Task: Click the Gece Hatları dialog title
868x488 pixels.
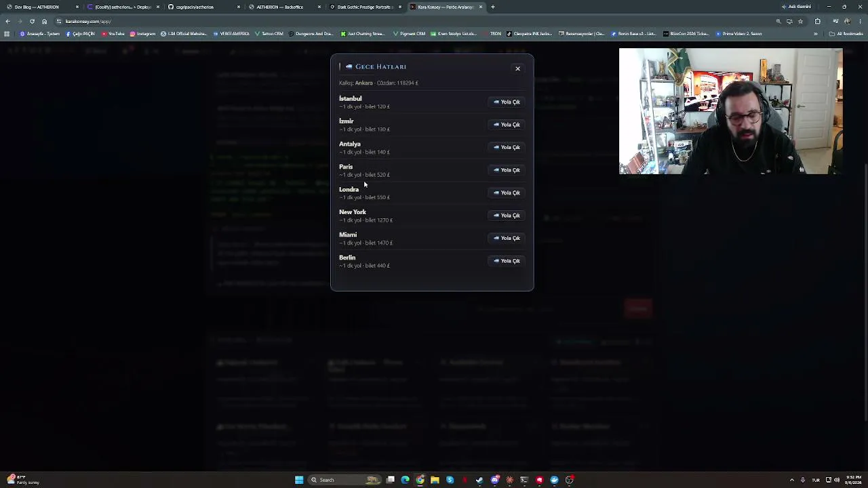Action: pyautogui.click(x=380, y=66)
